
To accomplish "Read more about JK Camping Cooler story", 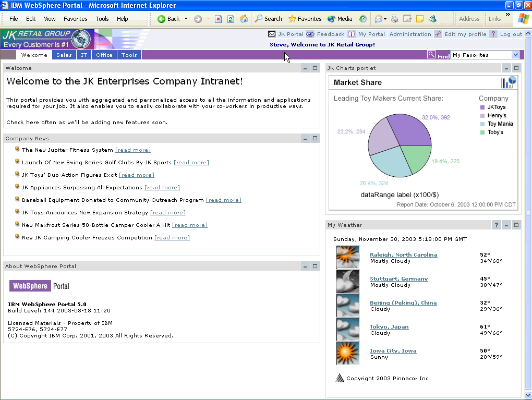I will pyautogui.click(x=172, y=237).
